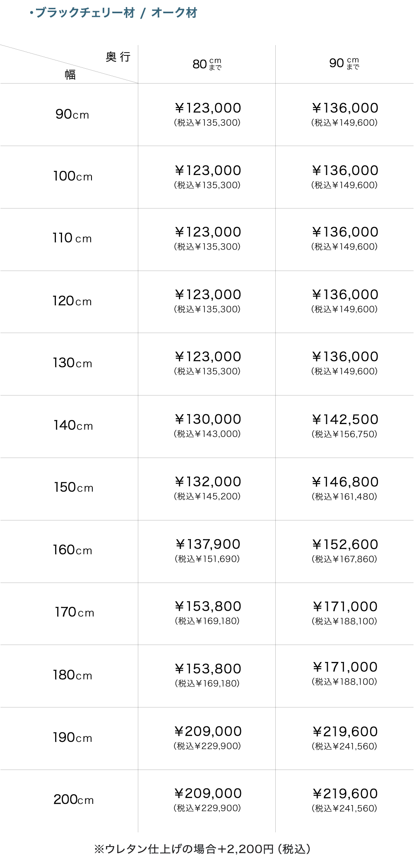Click the ブラックチェリー材 / オーク材 heading

tap(114, 13)
